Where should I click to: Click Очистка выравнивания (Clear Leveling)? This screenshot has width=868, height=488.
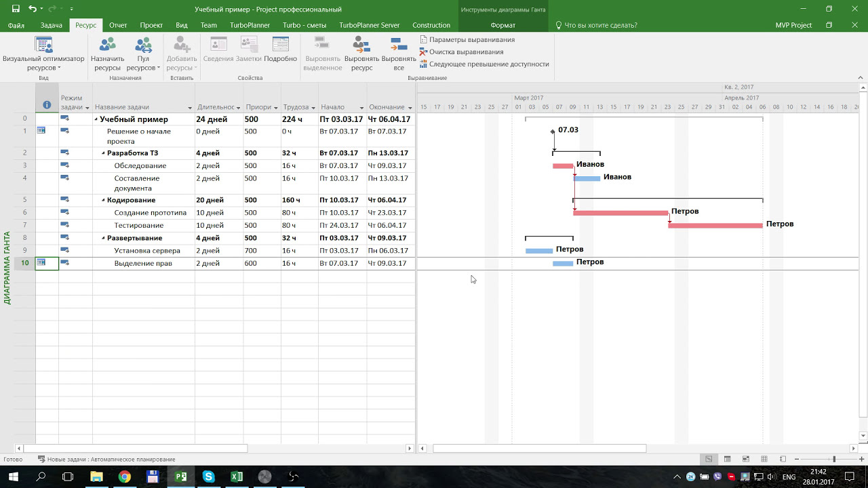tap(461, 52)
